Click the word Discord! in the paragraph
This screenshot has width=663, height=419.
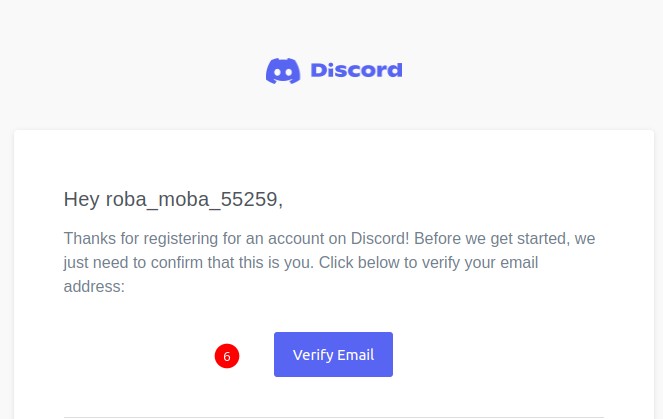[380, 238]
